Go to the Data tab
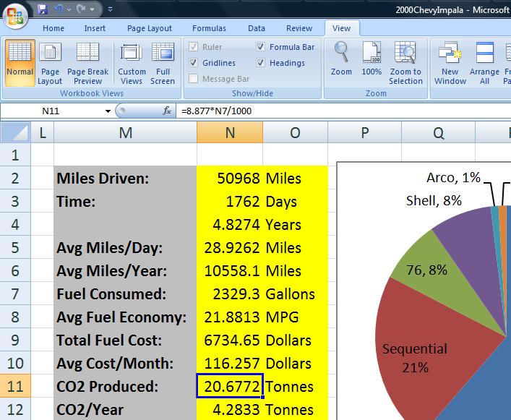The image size is (511, 420). 257,28
